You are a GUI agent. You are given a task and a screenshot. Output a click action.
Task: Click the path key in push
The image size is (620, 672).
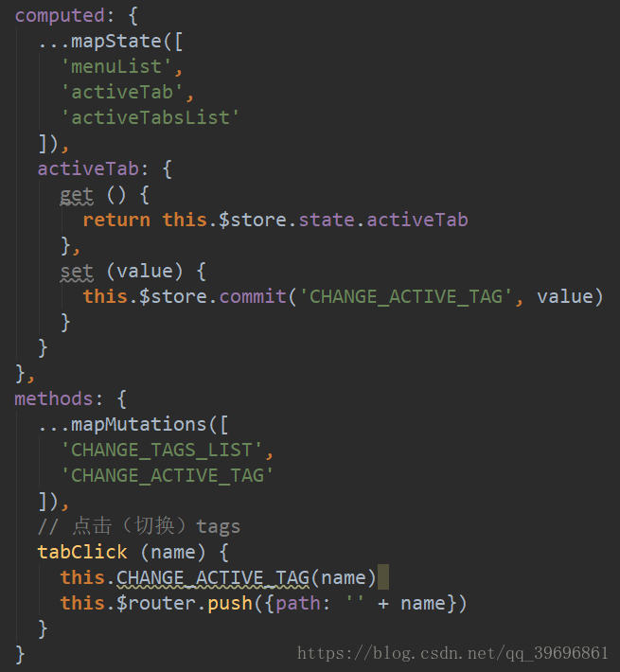298,604
